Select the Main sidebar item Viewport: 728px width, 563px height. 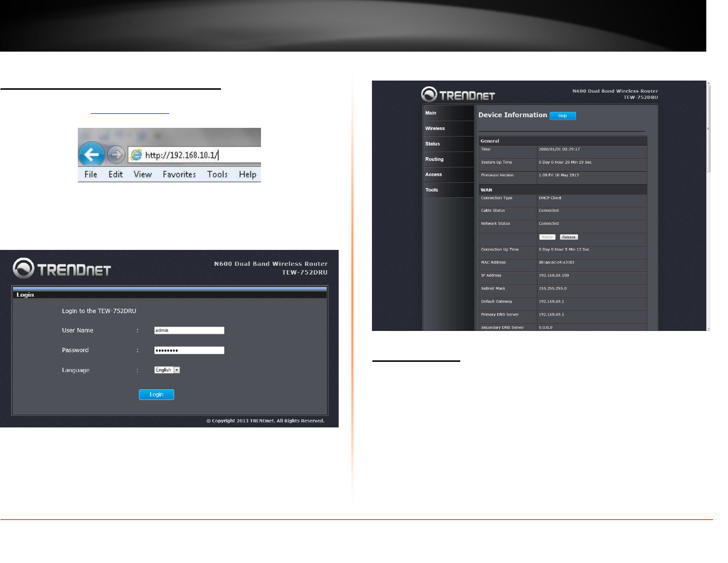[448, 113]
